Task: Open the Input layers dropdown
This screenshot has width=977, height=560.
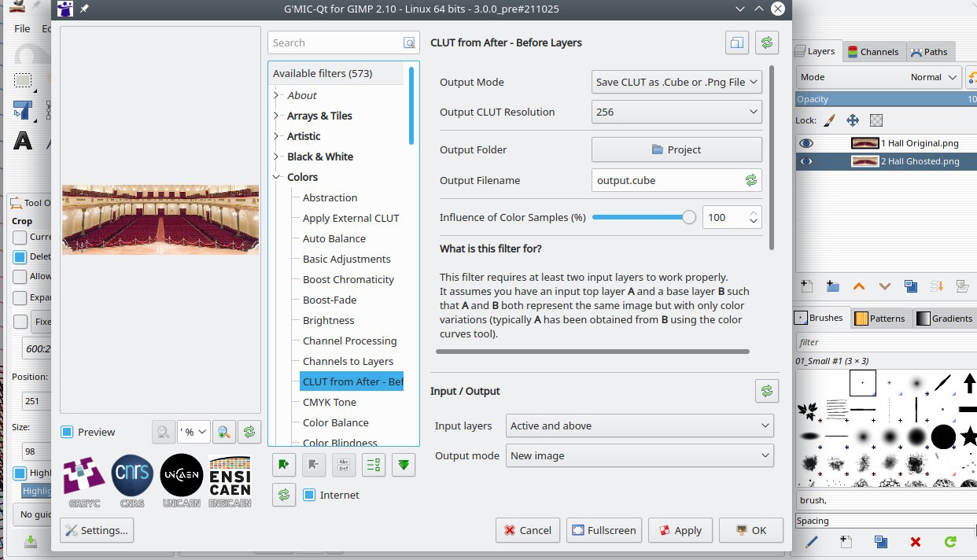Action: pos(640,426)
